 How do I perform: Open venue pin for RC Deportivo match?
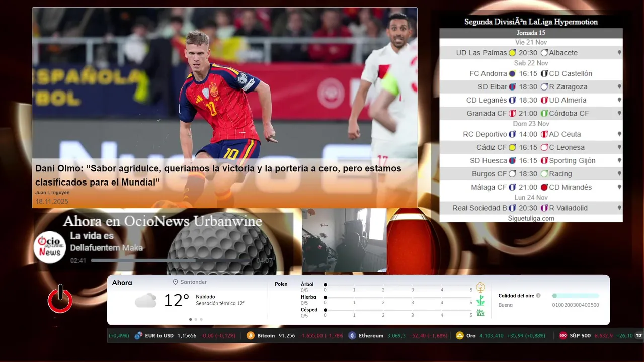click(619, 134)
